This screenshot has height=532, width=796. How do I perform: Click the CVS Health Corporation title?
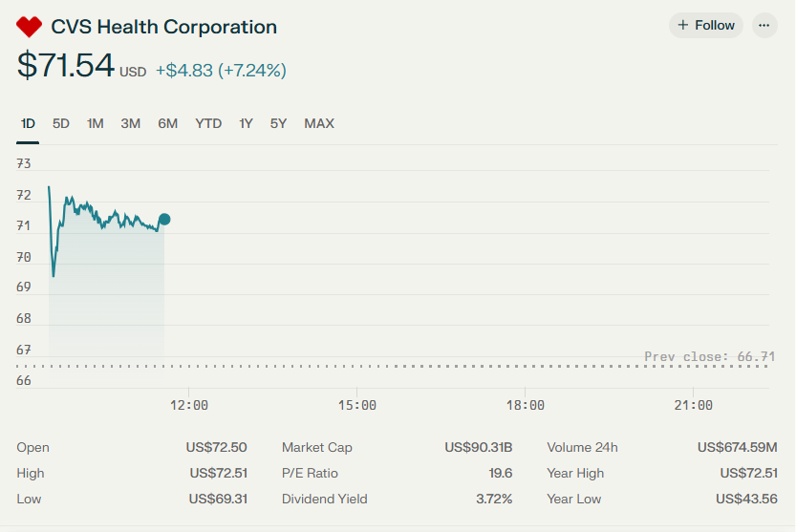[x=164, y=27]
